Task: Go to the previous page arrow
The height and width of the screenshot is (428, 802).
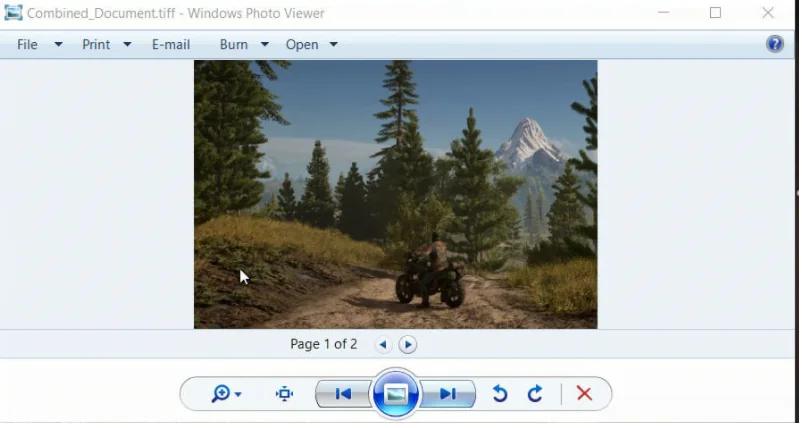Action: (x=383, y=345)
